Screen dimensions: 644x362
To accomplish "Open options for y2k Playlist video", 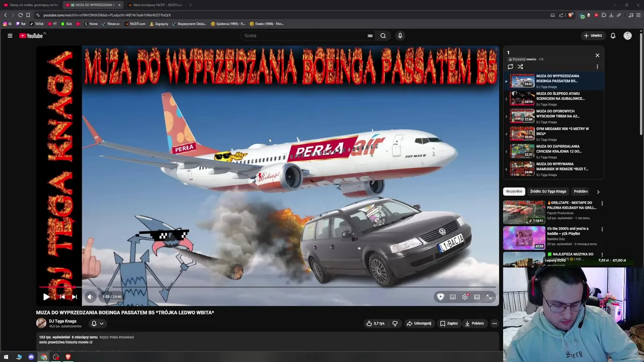I will click(602, 229).
